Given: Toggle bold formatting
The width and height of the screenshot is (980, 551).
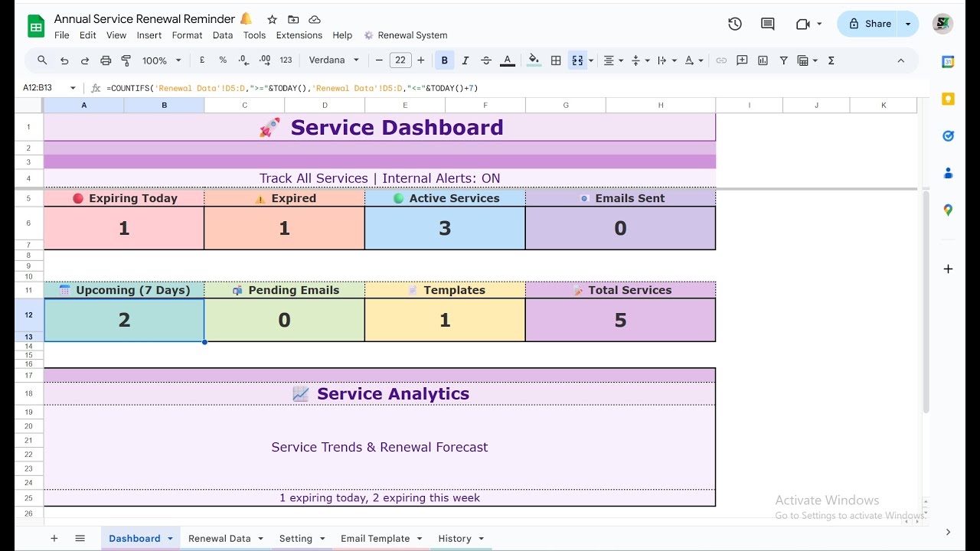Looking at the screenshot, I should click(x=444, y=60).
